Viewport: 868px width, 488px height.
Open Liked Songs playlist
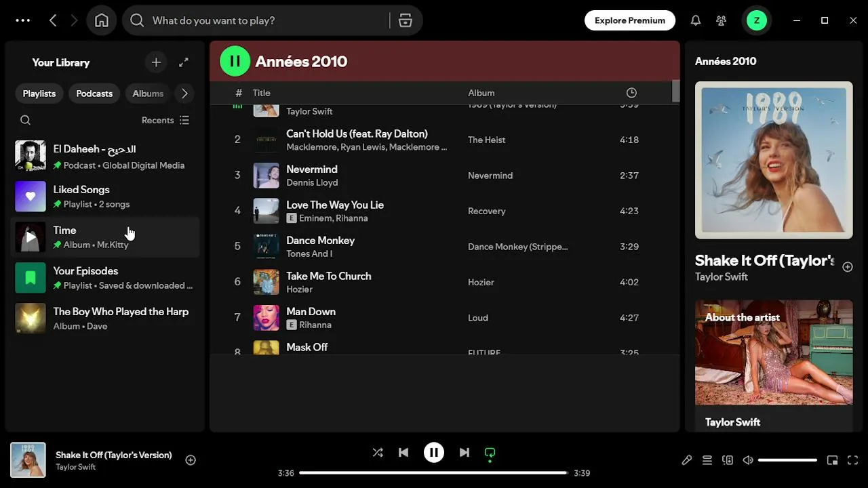105,197
